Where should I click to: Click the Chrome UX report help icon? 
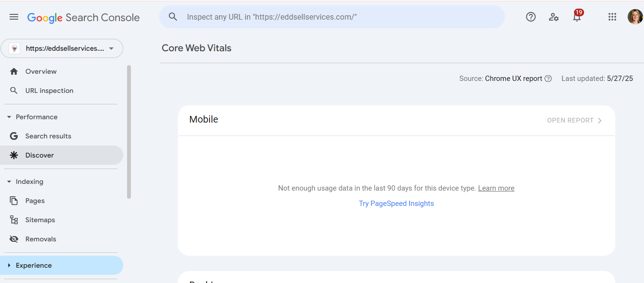(549, 79)
